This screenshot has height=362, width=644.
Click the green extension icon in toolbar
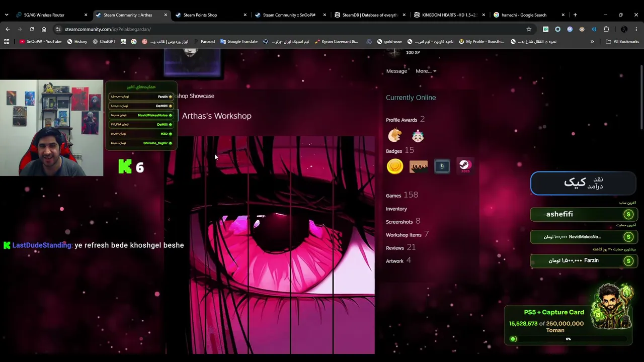(545, 29)
